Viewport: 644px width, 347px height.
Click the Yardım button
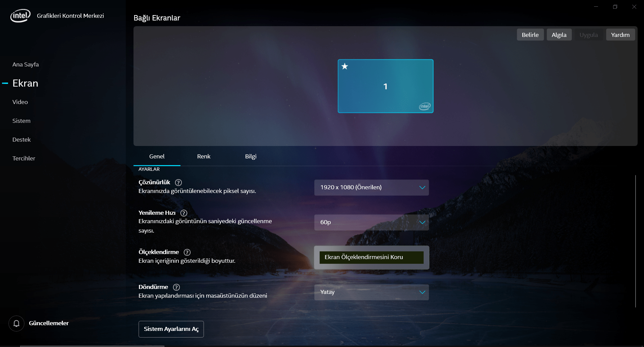(x=621, y=35)
